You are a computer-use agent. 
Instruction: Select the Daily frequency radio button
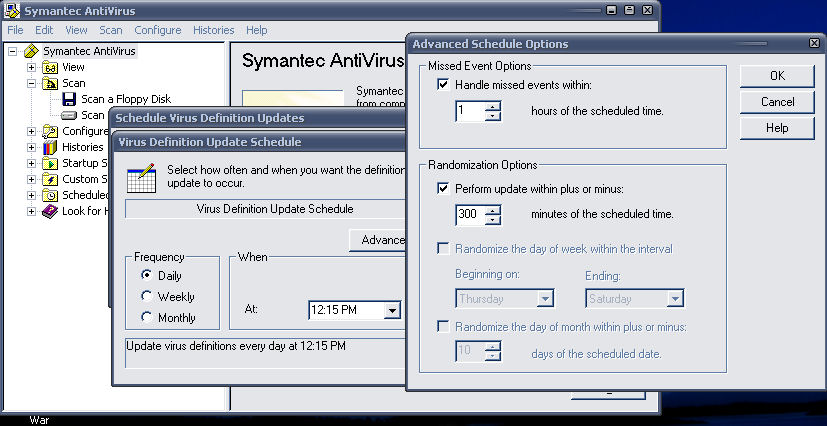pyautogui.click(x=147, y=275)
